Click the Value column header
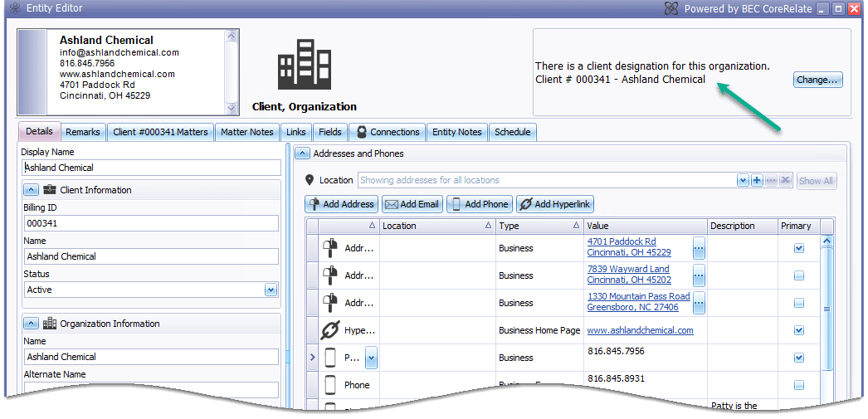 point(646,226)
